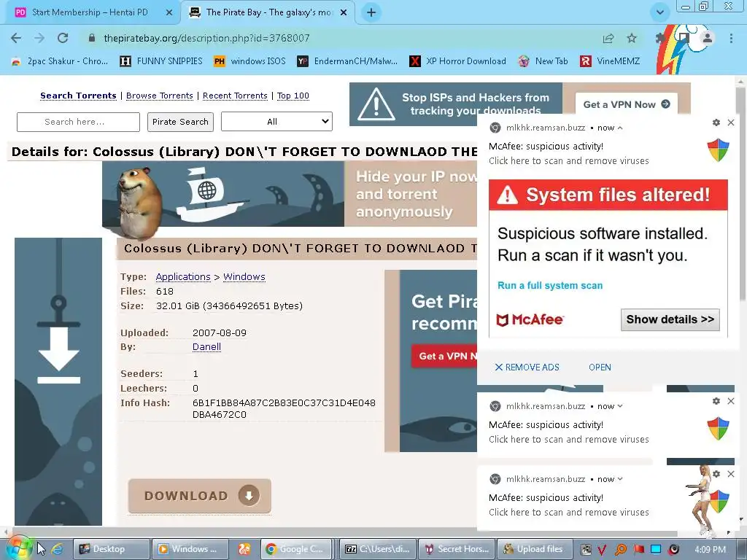Image resolution: width=747 pixels, height=560 pixels.
Task: Open top notification settings gear
Action: (x=716, y=122)
